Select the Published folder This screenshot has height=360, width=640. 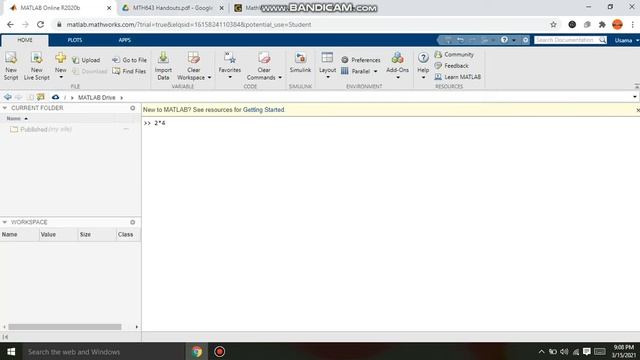[x=41, y=129]
